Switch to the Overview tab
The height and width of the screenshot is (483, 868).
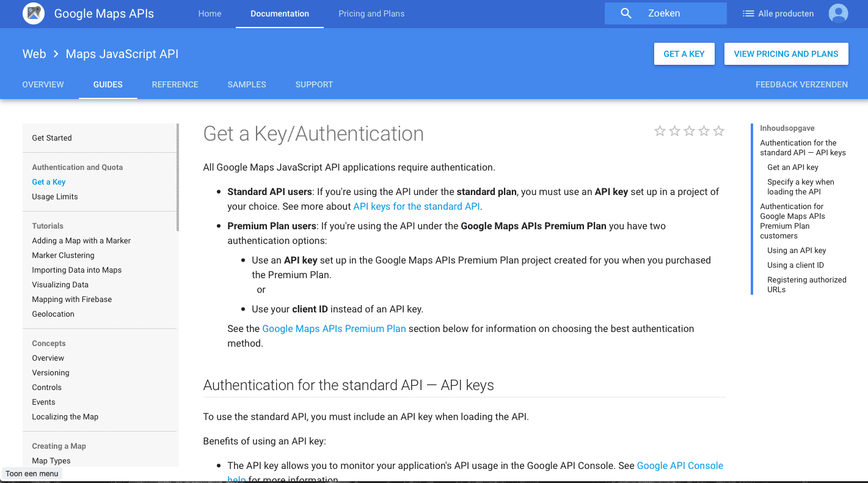(x=43, y=84)
